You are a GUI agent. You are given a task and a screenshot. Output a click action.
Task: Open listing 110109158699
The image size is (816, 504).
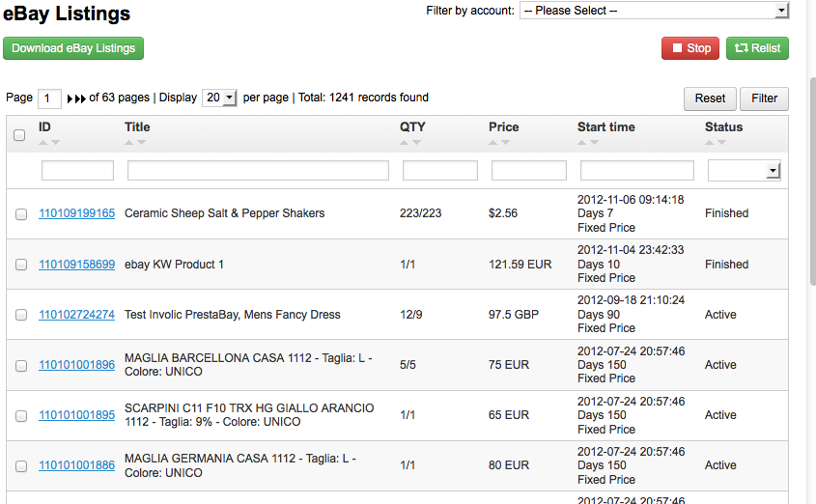76,265
